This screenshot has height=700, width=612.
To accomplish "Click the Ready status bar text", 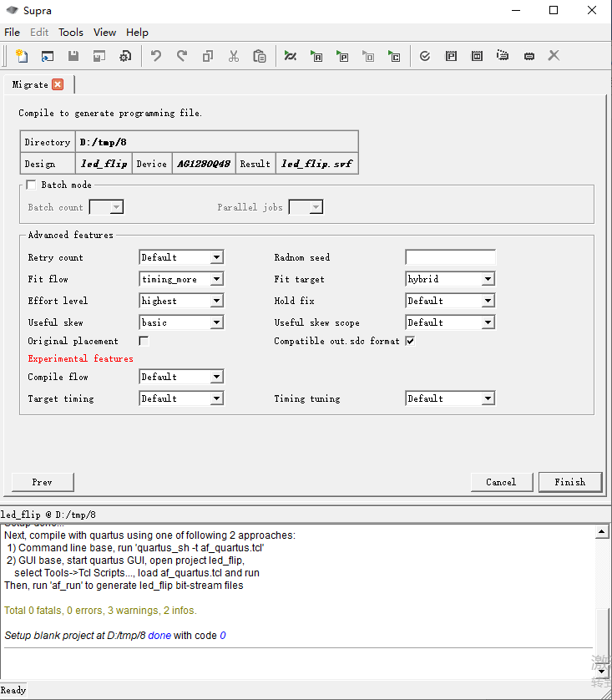I will pos(13,690).
